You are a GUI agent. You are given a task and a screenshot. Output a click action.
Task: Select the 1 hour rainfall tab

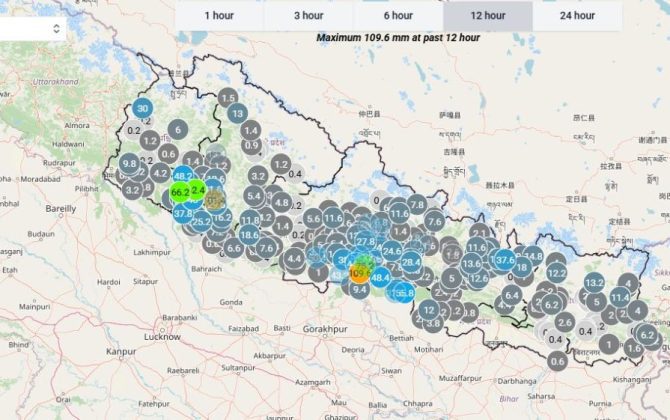coord(220,15)
